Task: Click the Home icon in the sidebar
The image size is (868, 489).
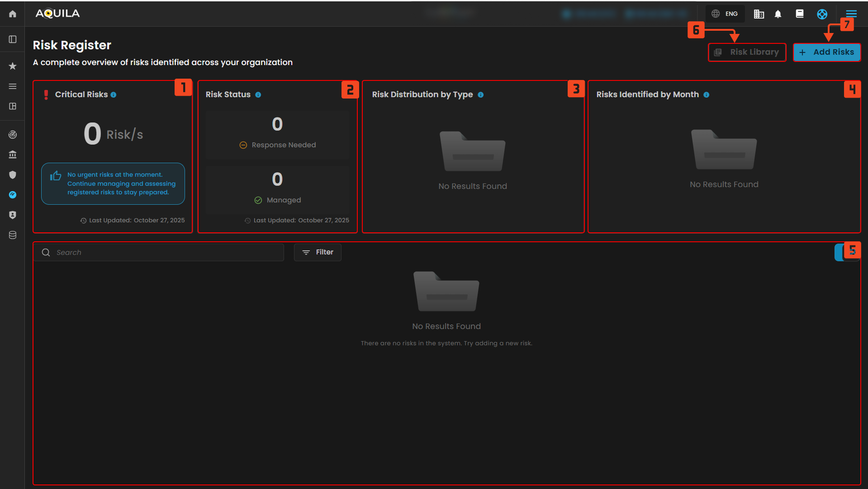Action: coord(13,14)
